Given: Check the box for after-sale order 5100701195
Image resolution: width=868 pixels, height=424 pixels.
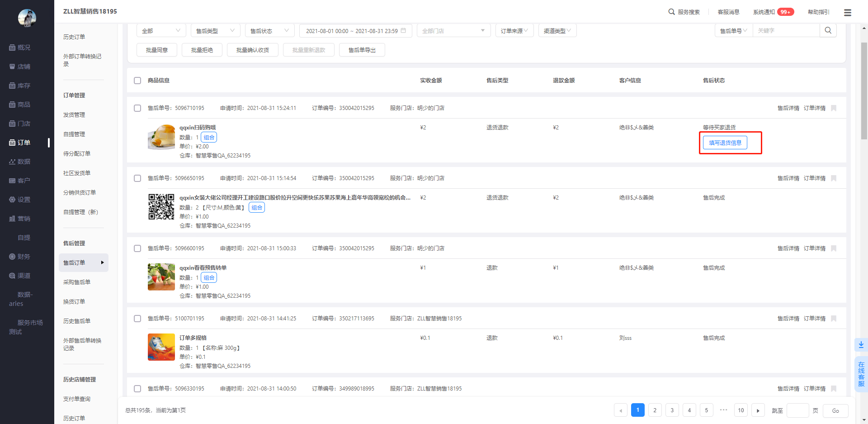Looking at the screenshot, I should click(x=137, y=319).
